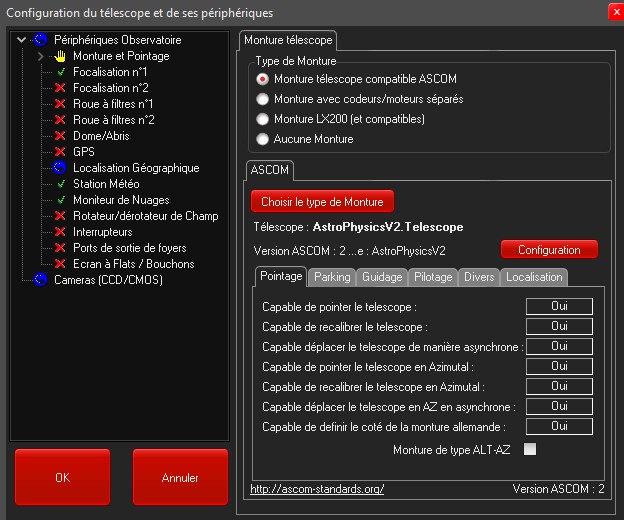Viewport: 624px width, 520px height.
Task: Select Rotateur/dérotateur de Champ in the tree
Action: (145, 216)
